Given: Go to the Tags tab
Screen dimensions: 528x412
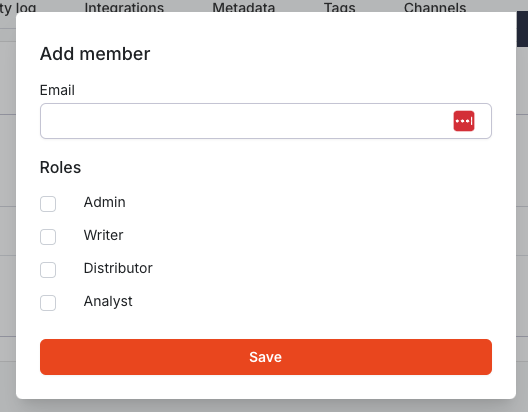Looking at the screenshot, I should click(x=339, y=7).
